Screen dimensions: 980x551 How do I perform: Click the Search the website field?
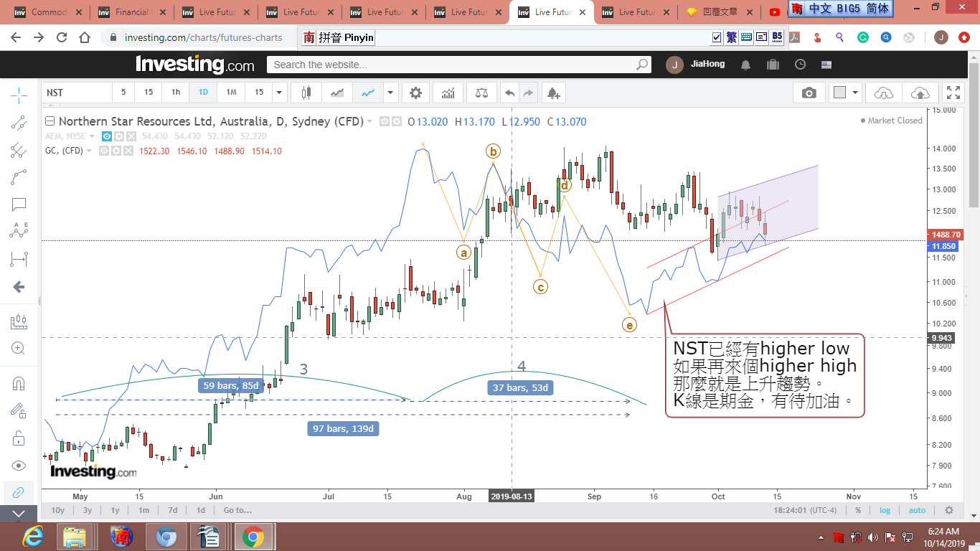452,65
